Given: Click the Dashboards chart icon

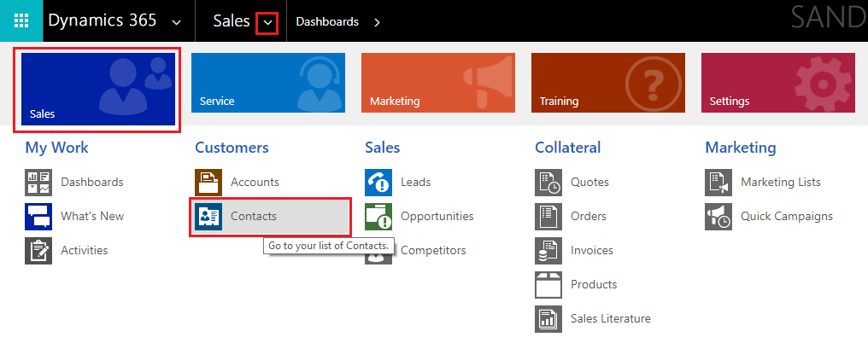Looking at the screenshot, I should (38, 182).
